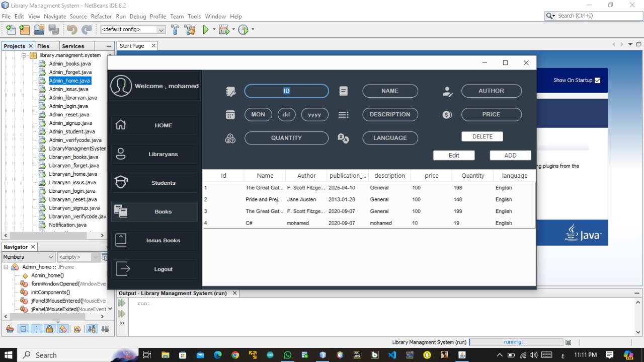Image resolution: width=644 pixels, height=362 pixels.
Task: Click rerun arrows icon in Output panel
Action: (122, 303)
